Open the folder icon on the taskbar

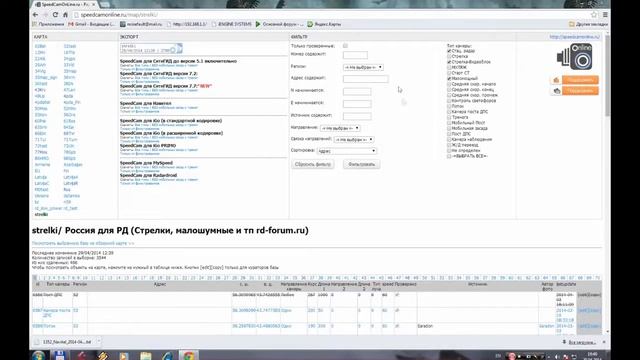tap(146, 356)
